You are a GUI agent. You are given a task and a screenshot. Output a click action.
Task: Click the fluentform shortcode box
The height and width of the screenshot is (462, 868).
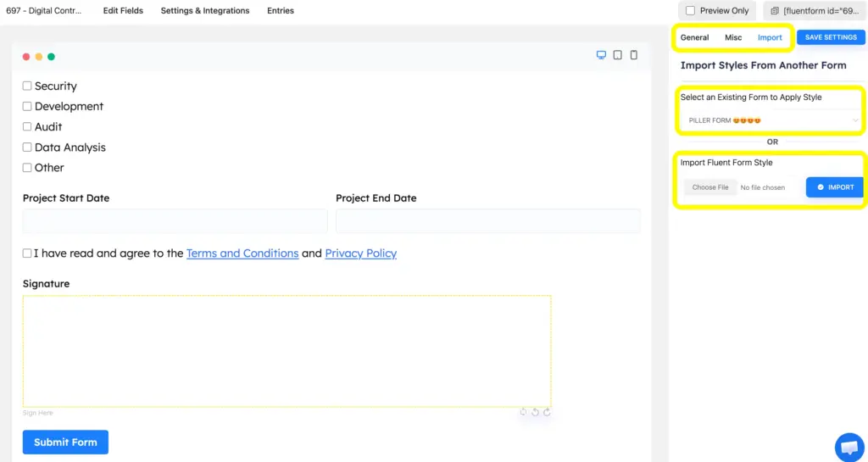[815, 11]
